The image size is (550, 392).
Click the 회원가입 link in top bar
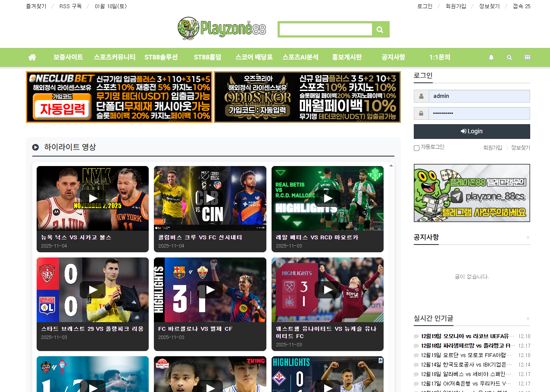tap(456, 6)
